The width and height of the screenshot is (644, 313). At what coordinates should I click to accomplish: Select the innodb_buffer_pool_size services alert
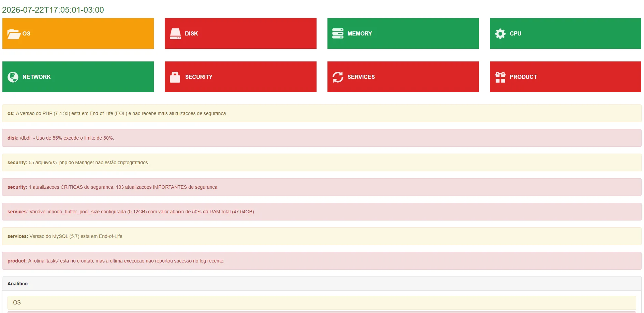(322, 212)
